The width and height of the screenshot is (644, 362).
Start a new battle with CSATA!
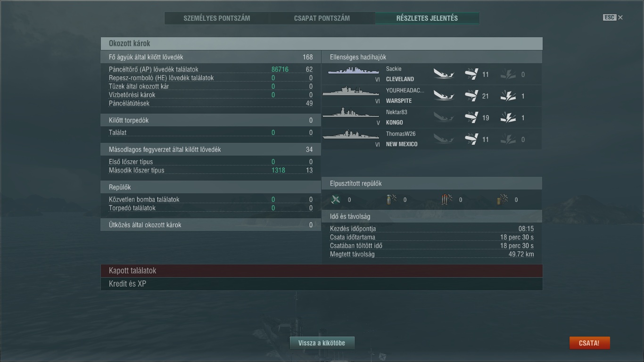(590, 343)
